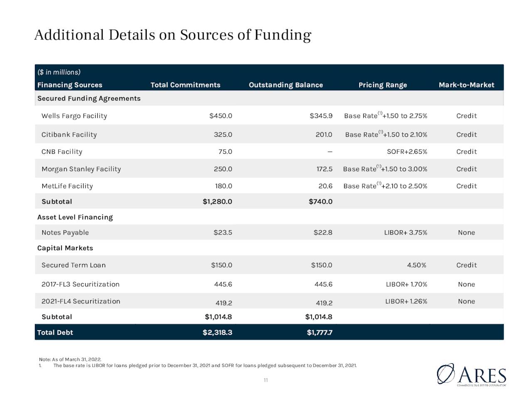Click Credit in the Secured Term Loan row
This screenshot has width=532, height=399.
click(466, 265)
